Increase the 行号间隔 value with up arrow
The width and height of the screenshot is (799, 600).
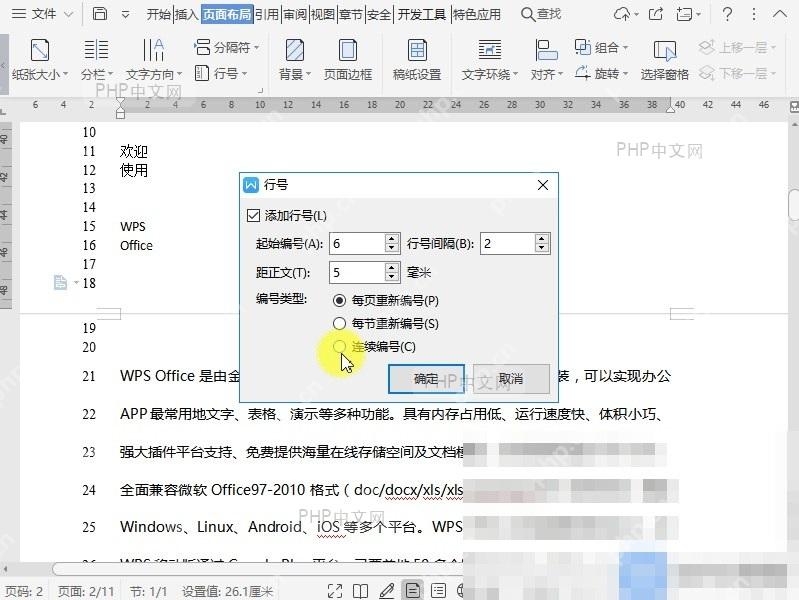[x=542, y=239]
